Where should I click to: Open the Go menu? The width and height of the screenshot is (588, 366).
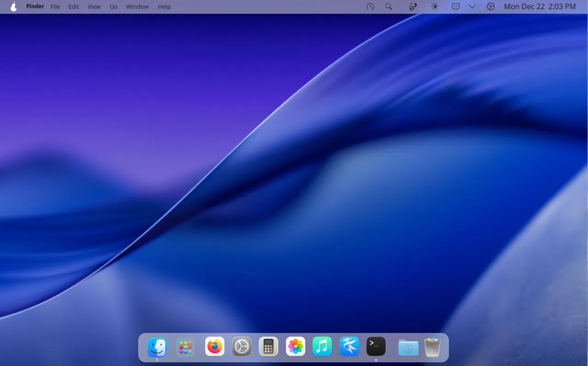tap(113, 6)
